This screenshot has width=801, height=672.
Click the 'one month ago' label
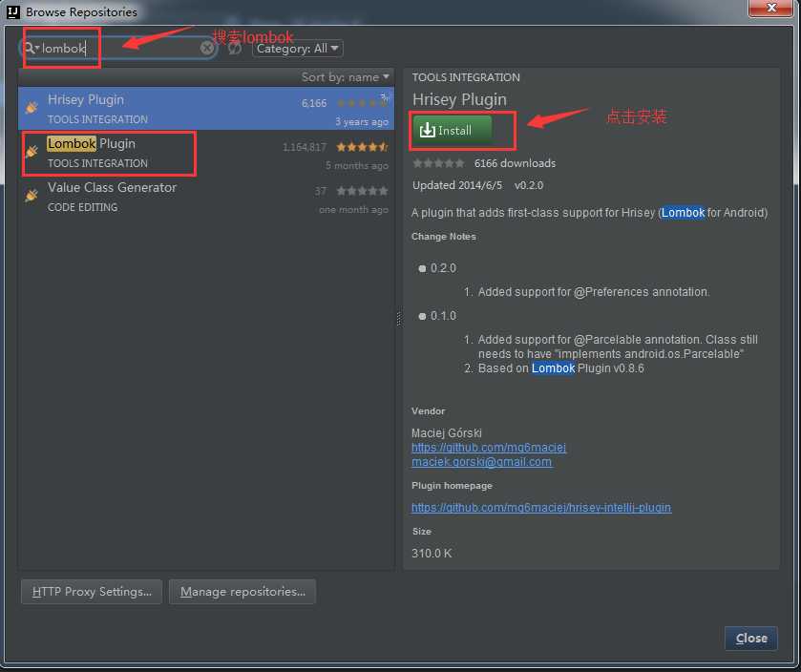(x=353, y=209)
